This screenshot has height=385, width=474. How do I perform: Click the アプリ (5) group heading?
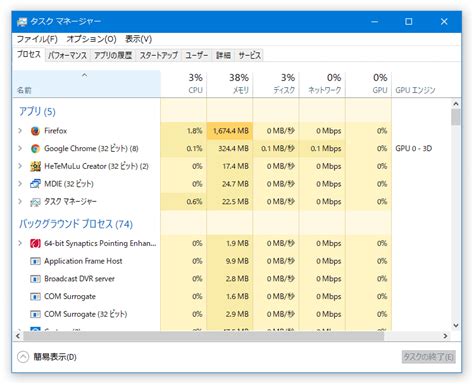click(37, 111)
